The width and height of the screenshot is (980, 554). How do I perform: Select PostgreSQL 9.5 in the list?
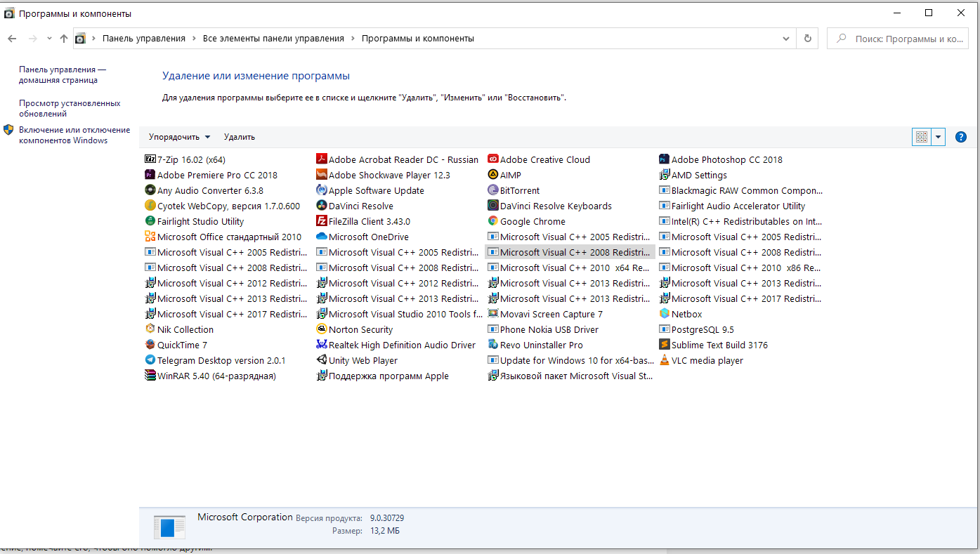pyautogui.click(x=696, y=329)
